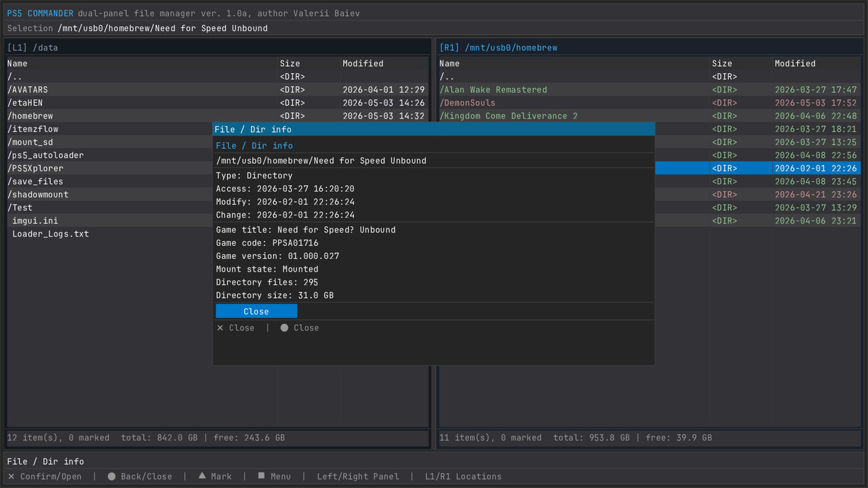Click Type: Directory line in dialog
868x488 pixels.
click(x=254, y=176)
